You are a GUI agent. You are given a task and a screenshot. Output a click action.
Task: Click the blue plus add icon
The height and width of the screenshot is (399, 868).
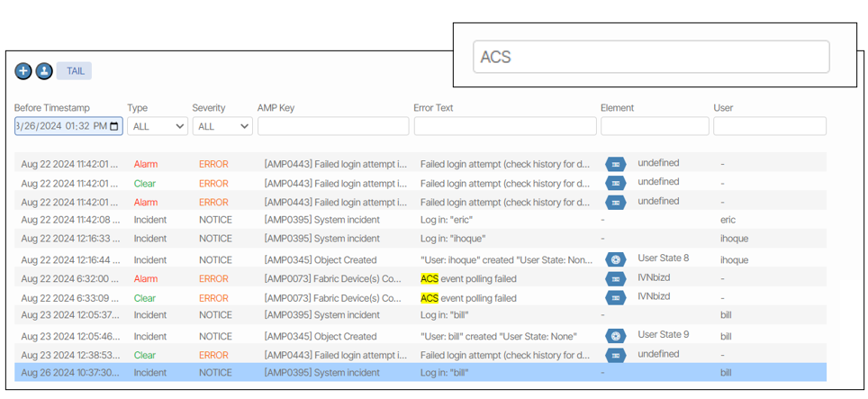(x=23, y=71)
